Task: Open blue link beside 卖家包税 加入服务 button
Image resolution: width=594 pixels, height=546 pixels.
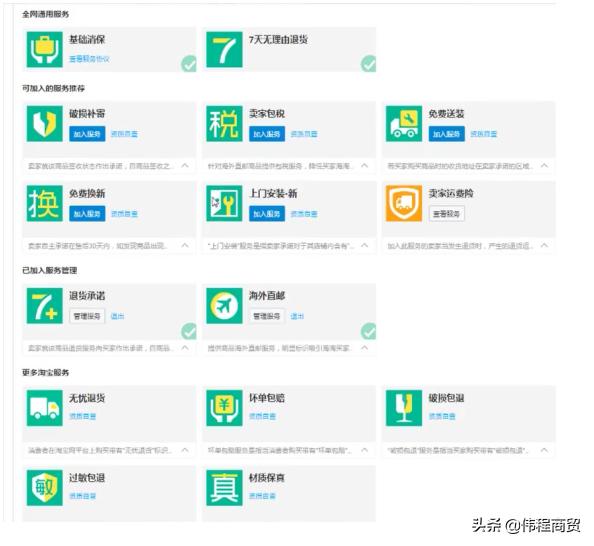Action: [304, 134]
